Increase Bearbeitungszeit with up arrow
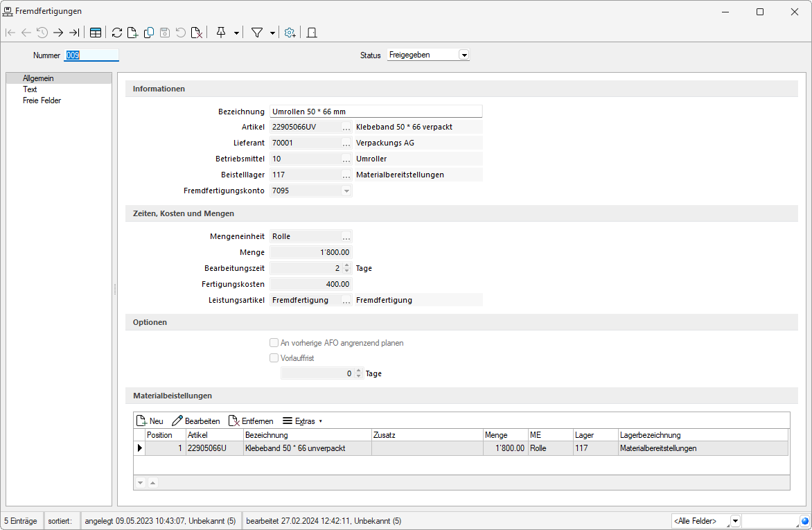This screenshot has width=812, height=530. tap(347, 265)
